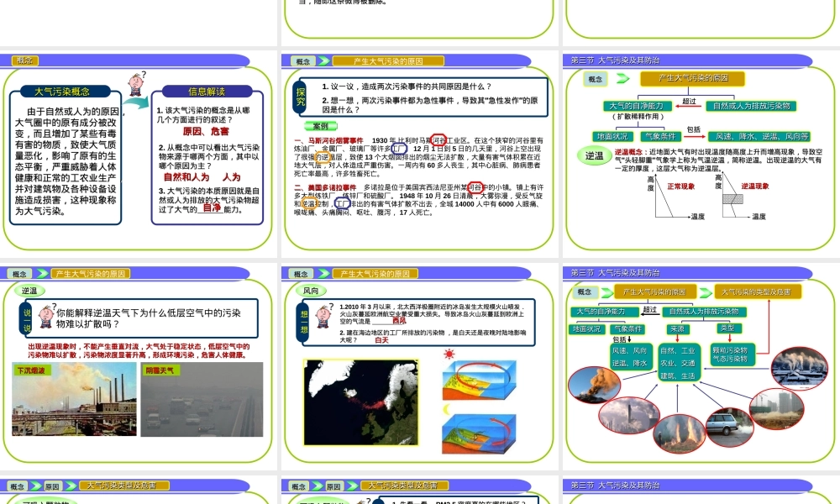This screenshot has height=504, width=840.
Task: Click the 超过 label in the concept map slide
Action: coord(649,309)
